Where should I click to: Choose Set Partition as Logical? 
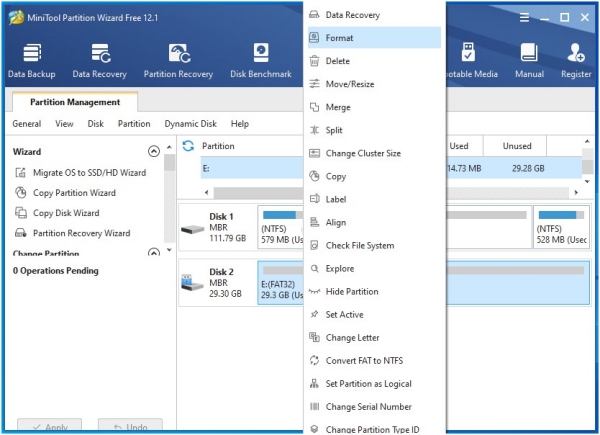tap(374, 383)
